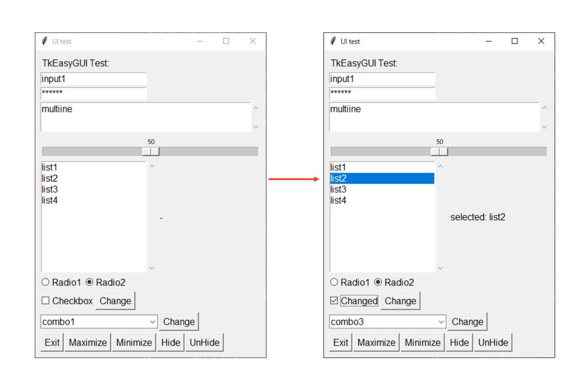Click Change button beside combo1 dropdown
This screenshot has height=392, width=585.
(179, 322)
